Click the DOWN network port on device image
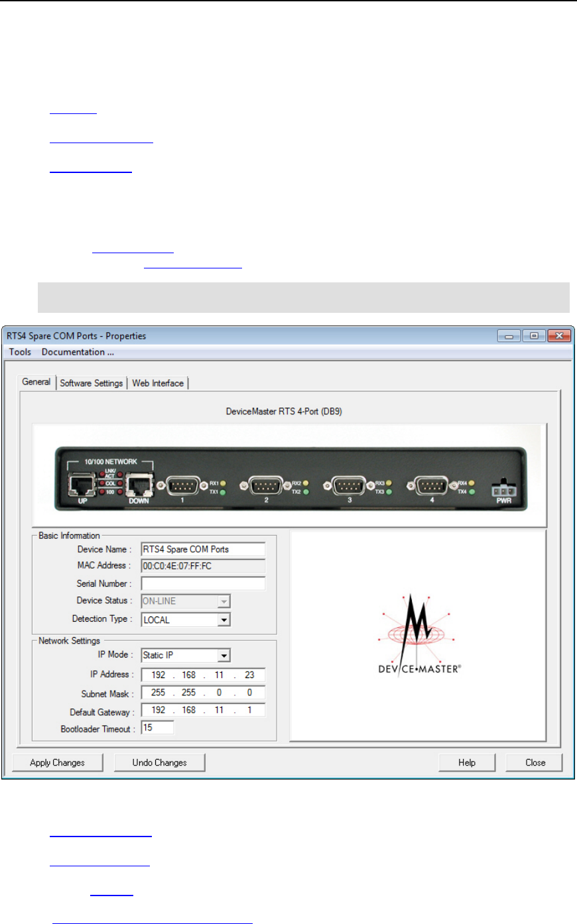This screenshot has width=577, height=924. click(x=139, y=486)
